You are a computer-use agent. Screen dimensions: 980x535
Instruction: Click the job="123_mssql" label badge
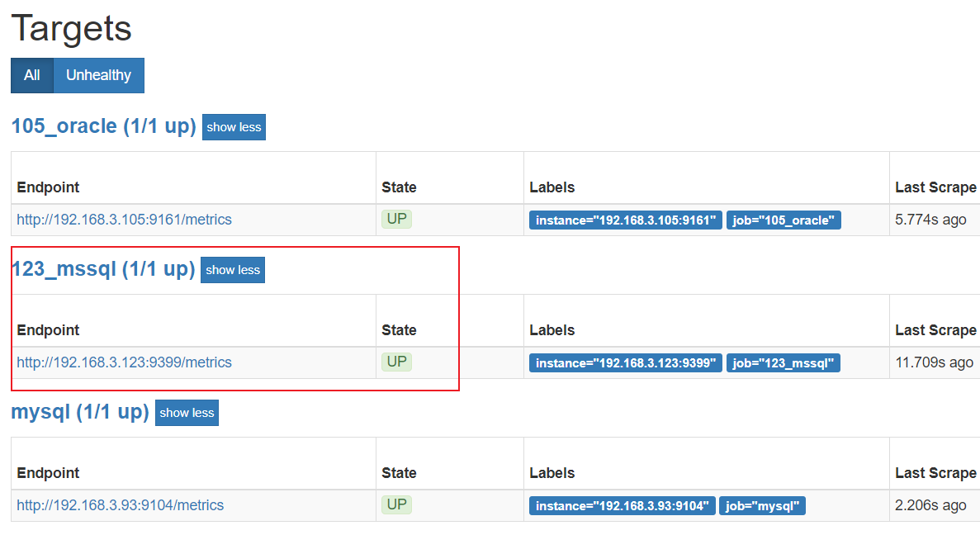pos(783,362)
